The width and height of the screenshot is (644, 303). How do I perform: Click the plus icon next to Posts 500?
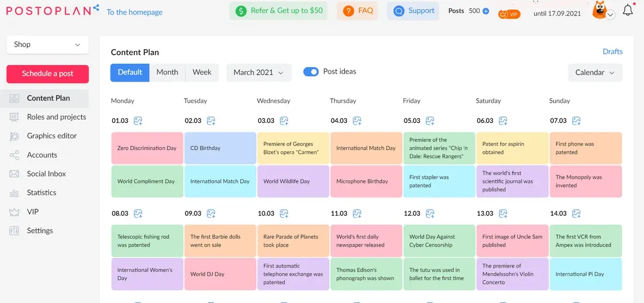(x=486, y=11)
